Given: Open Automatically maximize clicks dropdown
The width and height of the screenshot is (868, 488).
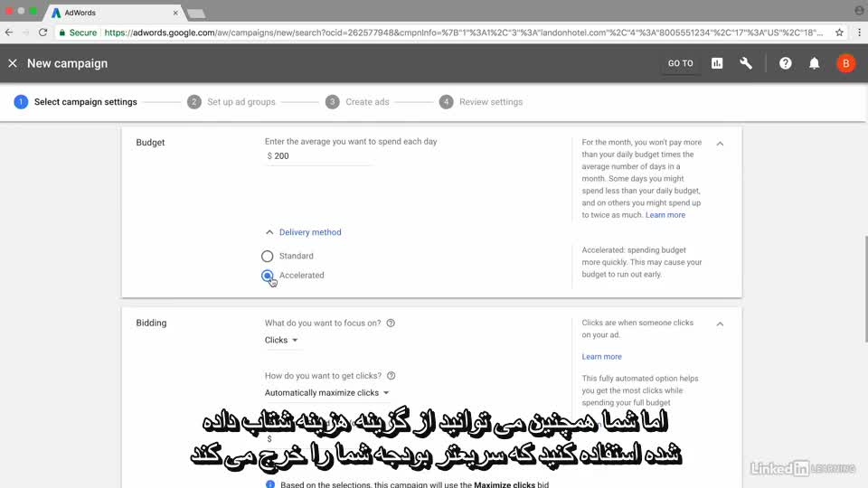Looking at the screenshot, I should pos(326,393).
